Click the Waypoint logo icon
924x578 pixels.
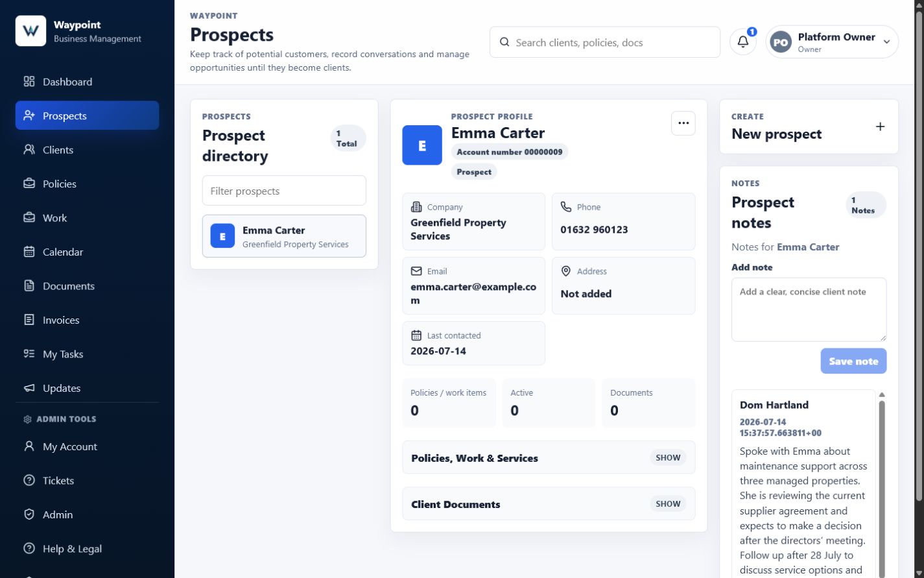[x=30, y=31]
